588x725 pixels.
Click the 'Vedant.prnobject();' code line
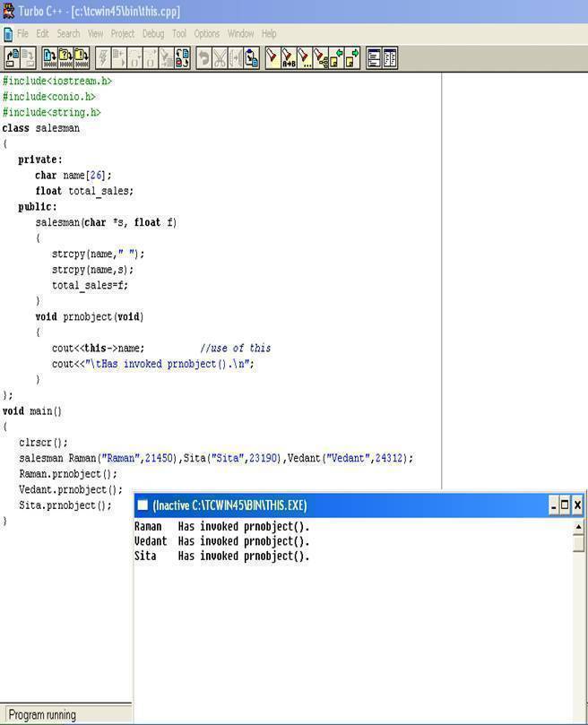pos(71,489)
